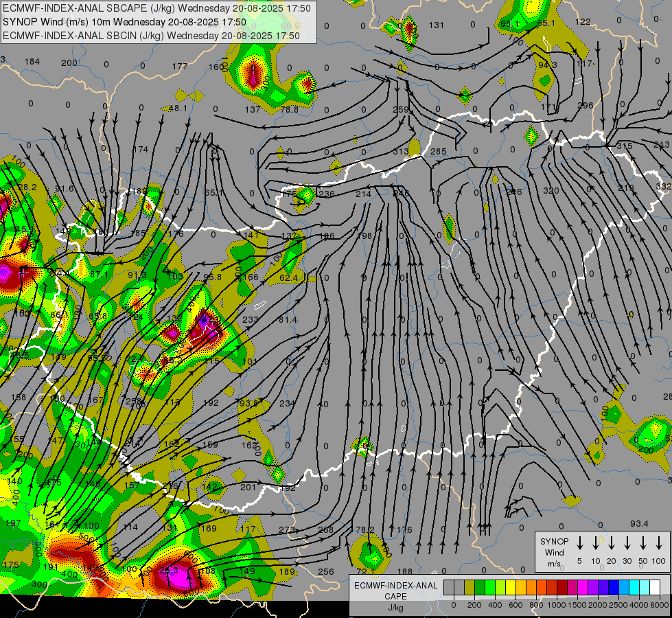The image size is (672, 618).
Task: Click the map value 201
Action: point(248,488)
